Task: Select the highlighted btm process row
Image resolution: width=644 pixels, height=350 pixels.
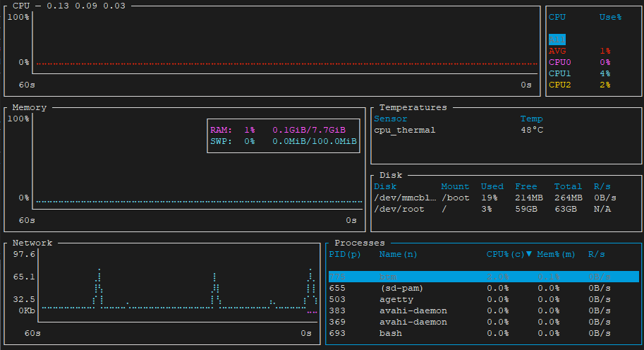Action: (483, 277)
